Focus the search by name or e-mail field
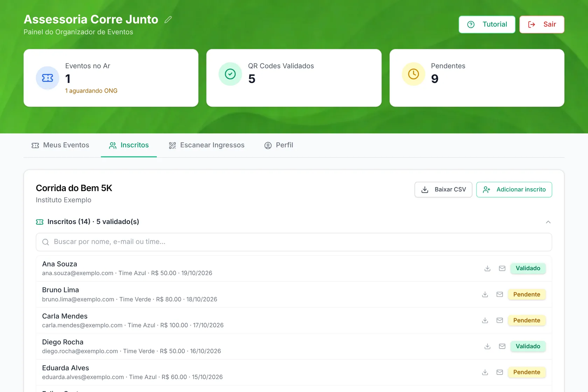588x392 pixels. pyautogui.click(x=294, y=242)
